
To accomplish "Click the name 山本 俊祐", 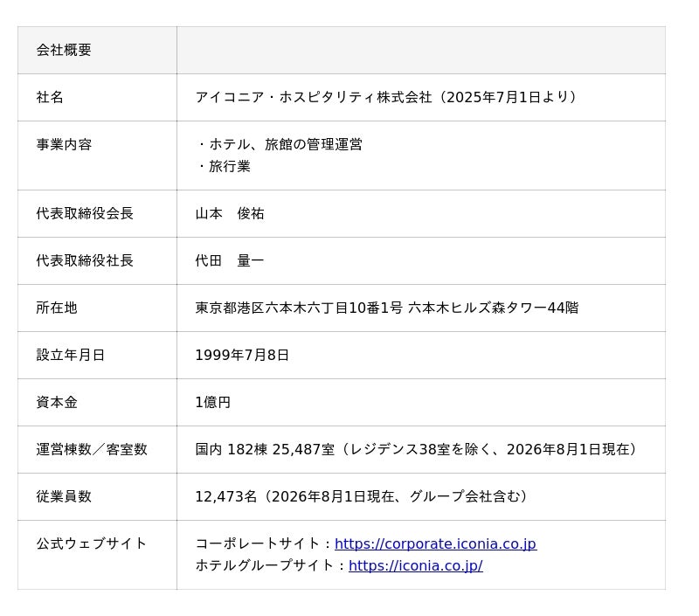I will pos(230,213).
